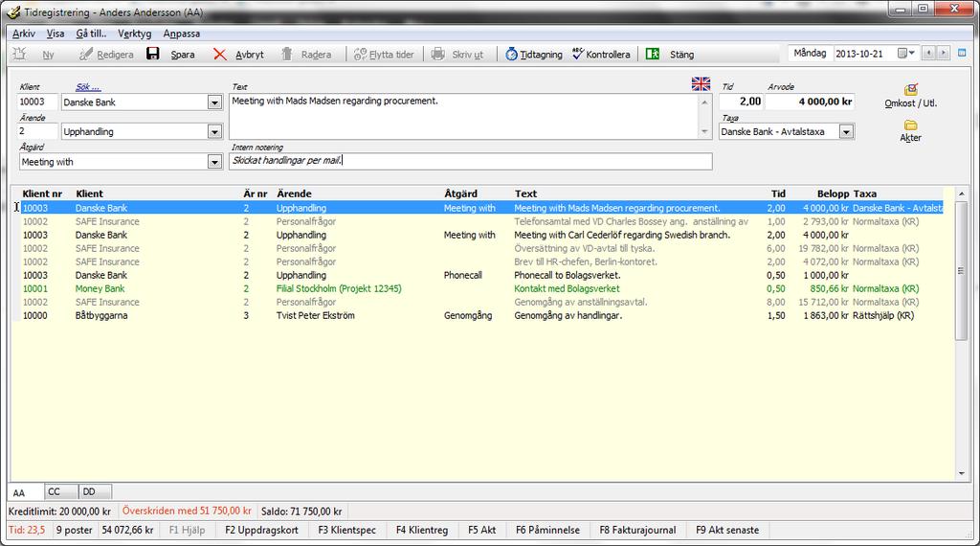Open the calendar date picker icon
980x546 pixels.
905,53
